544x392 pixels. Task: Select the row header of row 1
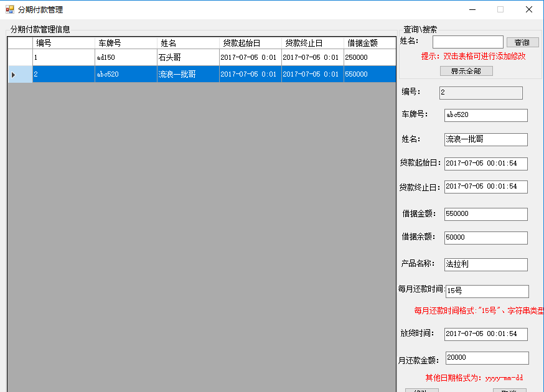pyautogui.click(x=20, y=57)
